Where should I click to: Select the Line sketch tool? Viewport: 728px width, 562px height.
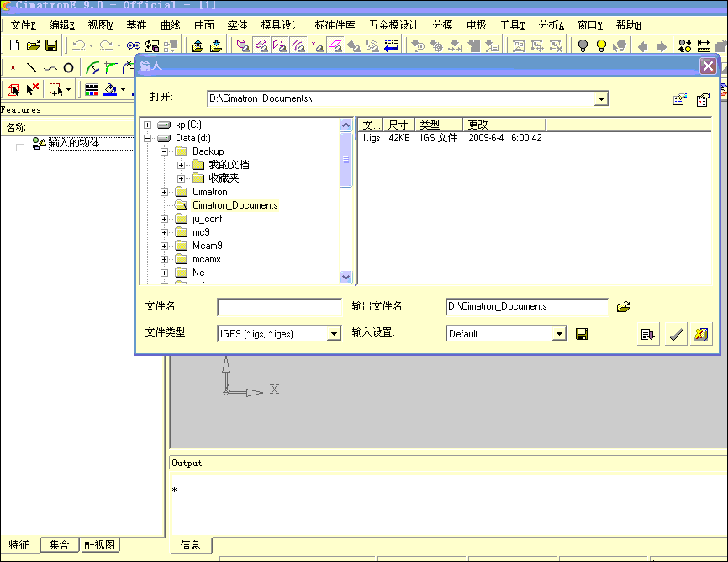[x=32, y=68]
